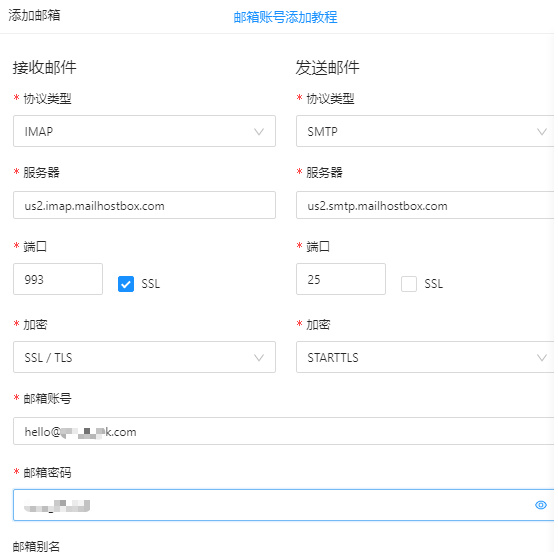The image size is (558, 552).
Task: Open the SMTP protocol type dropdown
Action: pyautogui.click(x=425, y=131)
